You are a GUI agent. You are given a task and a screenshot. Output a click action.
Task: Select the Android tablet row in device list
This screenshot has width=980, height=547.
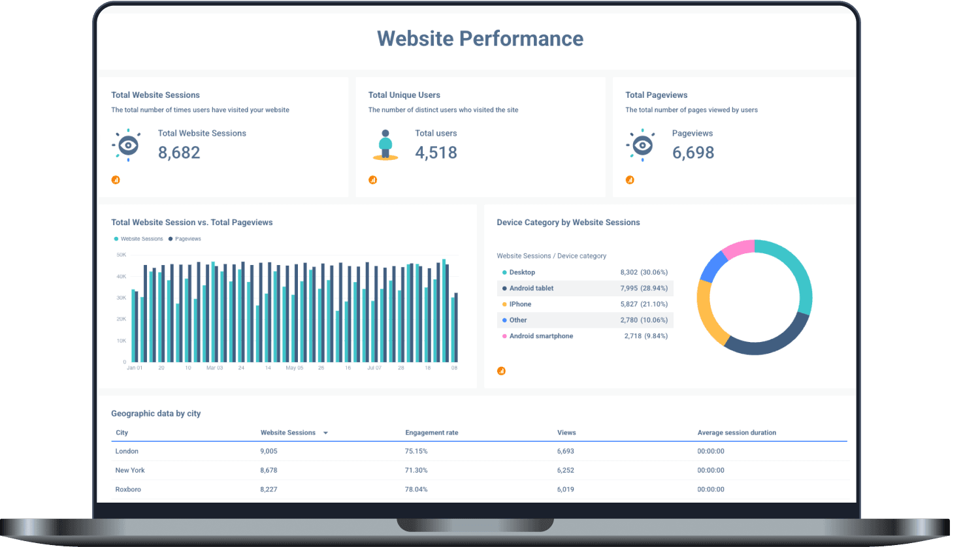tap(532, 288)
